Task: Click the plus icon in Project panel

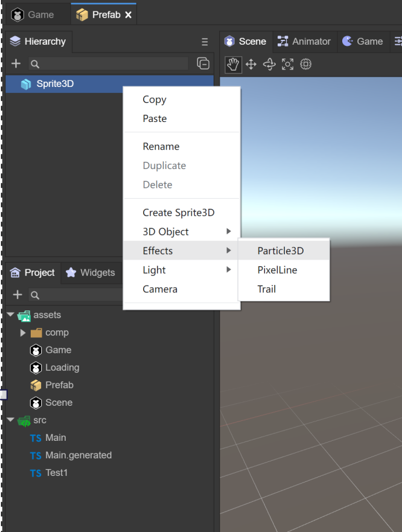Action: tap(18, 295)
